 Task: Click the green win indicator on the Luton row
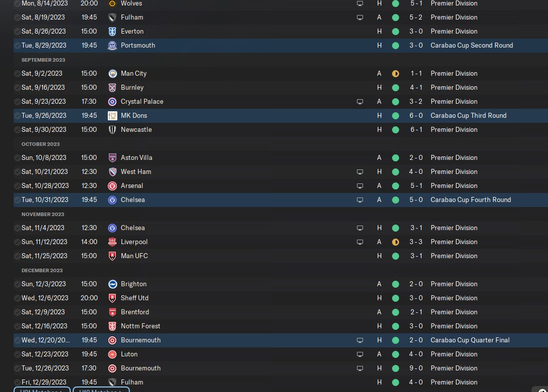[396, 354]
